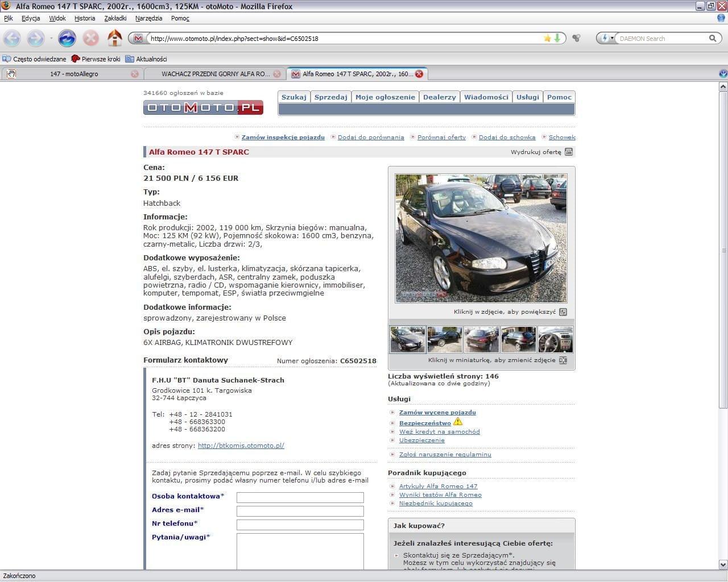The width and height of the screenshot is (728, 582).
Task: Click the yellow warning icon near Bezpieczeństwo
Action: point(458,422)
